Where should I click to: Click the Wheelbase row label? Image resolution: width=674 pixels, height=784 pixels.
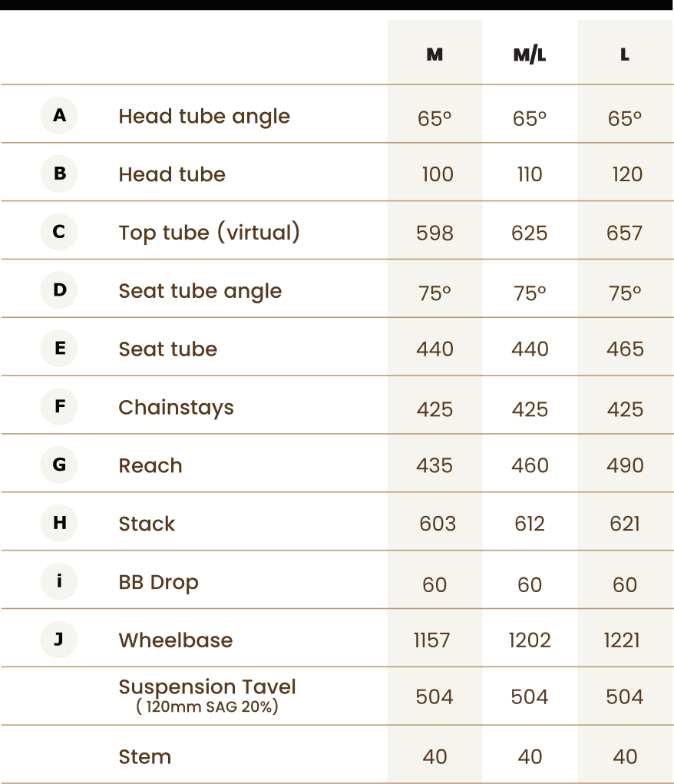(x=176, y=640)
